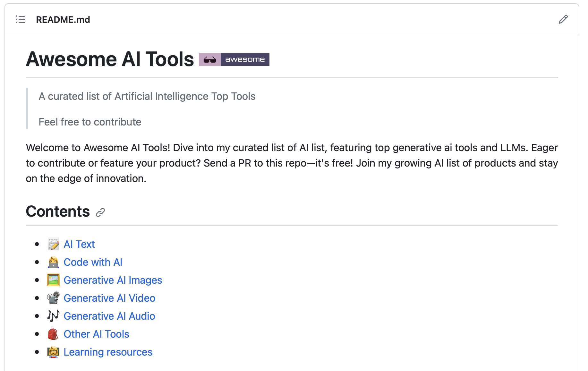Click the README.md file title
The image size is (588, 371).
pos(63,20)
